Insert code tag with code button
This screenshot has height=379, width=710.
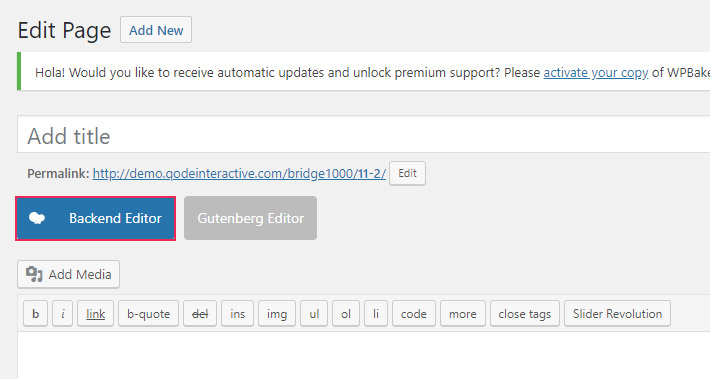414,314
